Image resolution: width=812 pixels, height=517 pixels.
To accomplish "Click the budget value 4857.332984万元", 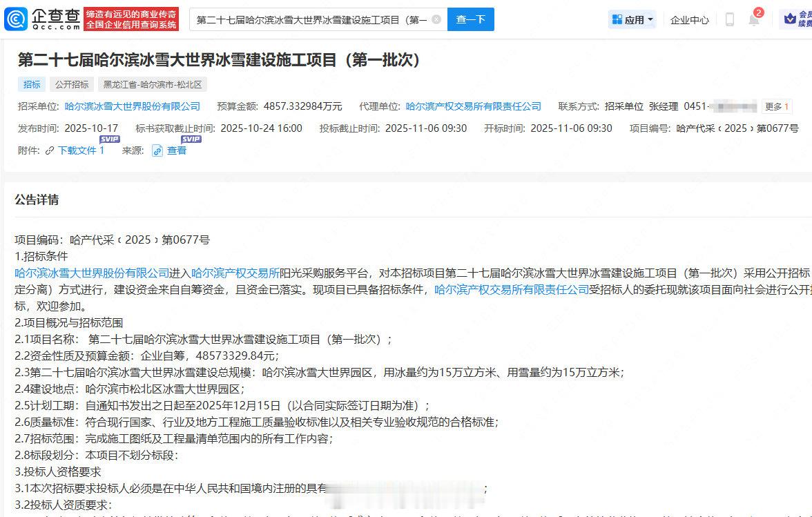I will (303, 106).
